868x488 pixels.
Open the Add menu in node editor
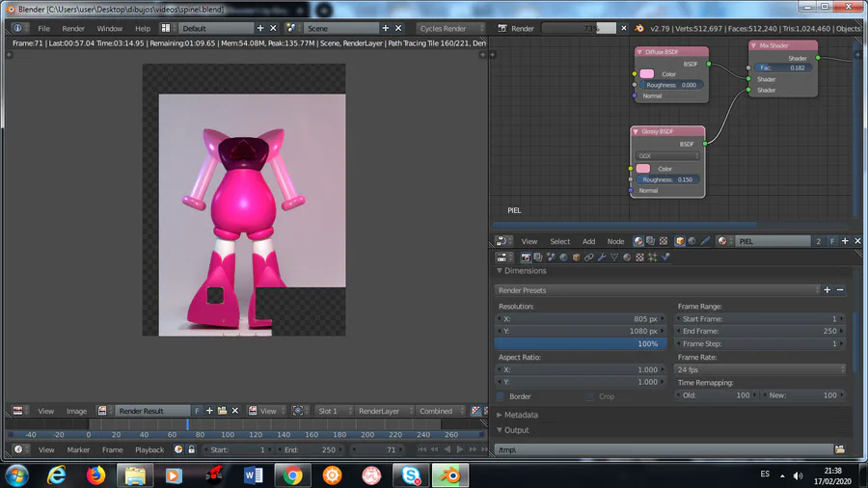tap(588, 241)
